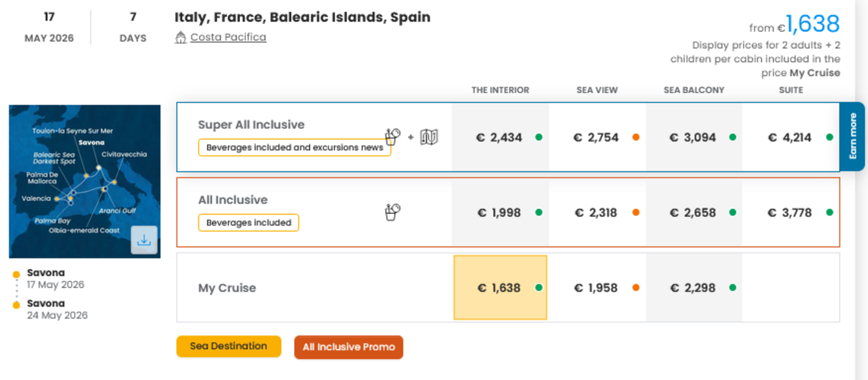This screenshot has width=868, height=380.
Task: Choose All Inclusive Sea Balcony € 2,658
Action: (x=692, y=213)
